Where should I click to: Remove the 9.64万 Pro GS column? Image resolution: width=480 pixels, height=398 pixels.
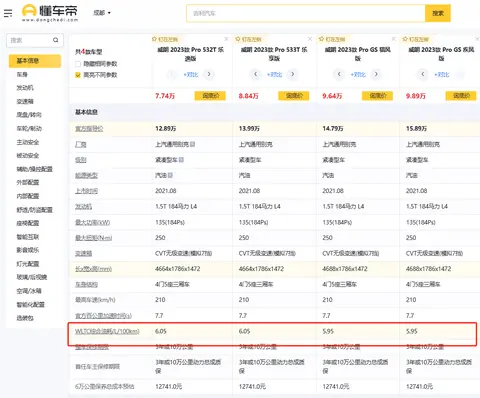point(394,39)
